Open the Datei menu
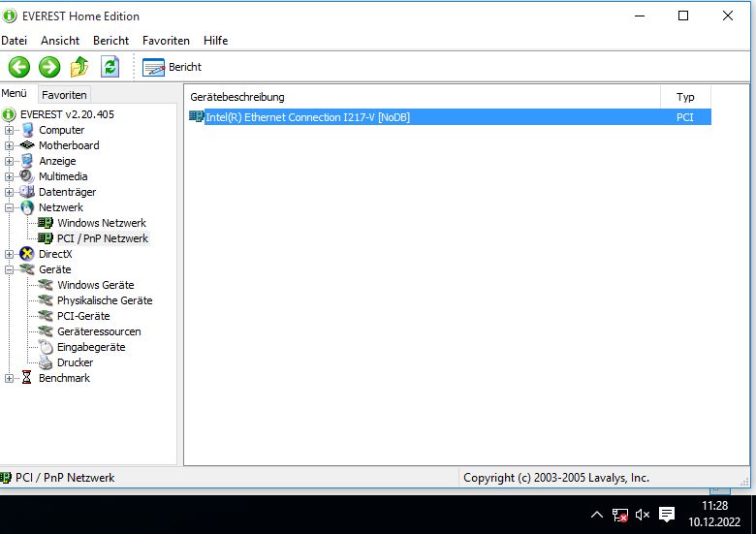The image size is (756, 534). [15, 41]
